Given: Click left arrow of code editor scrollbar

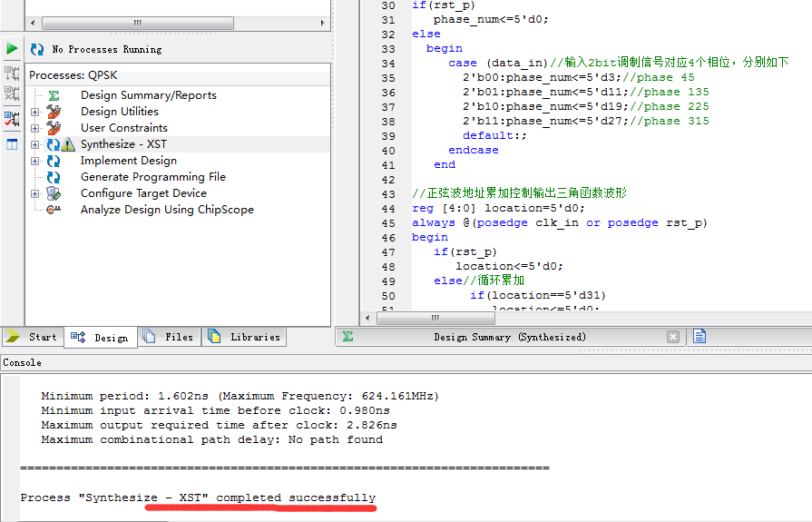Looking at the screenshot, I should click(x=367, y=318).
